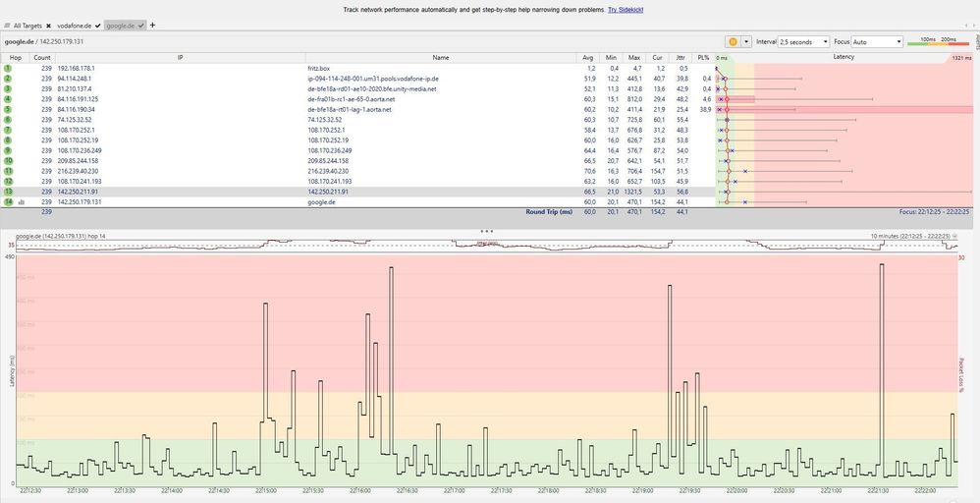This screenshot has height=503, width=980.
Task: Select de-bfe18a-rt01-lag-1.aorta.net row
Action: click(x=350, y=109)
